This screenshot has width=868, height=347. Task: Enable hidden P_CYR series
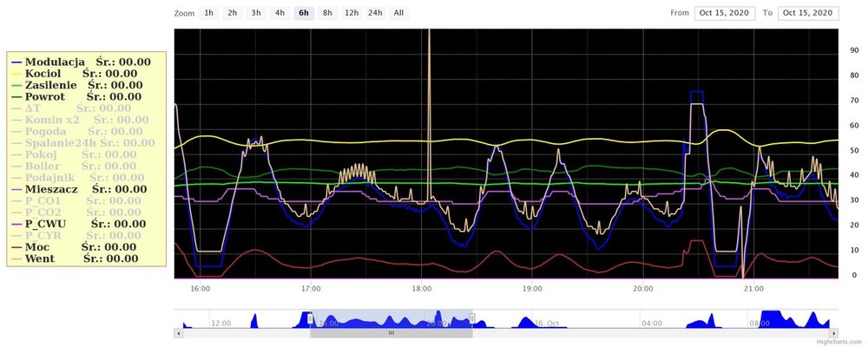(x=76, y=236)
